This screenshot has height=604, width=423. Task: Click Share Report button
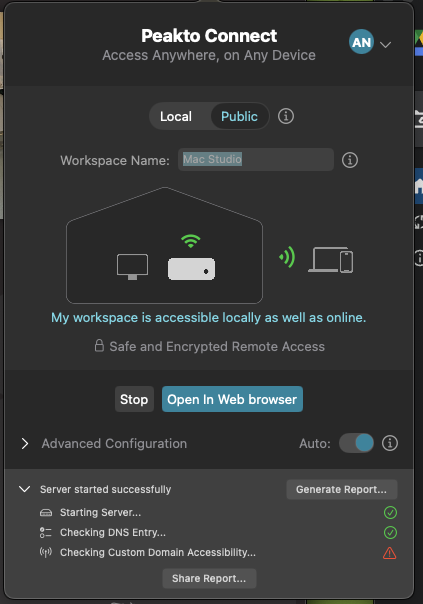coord(209,578)
